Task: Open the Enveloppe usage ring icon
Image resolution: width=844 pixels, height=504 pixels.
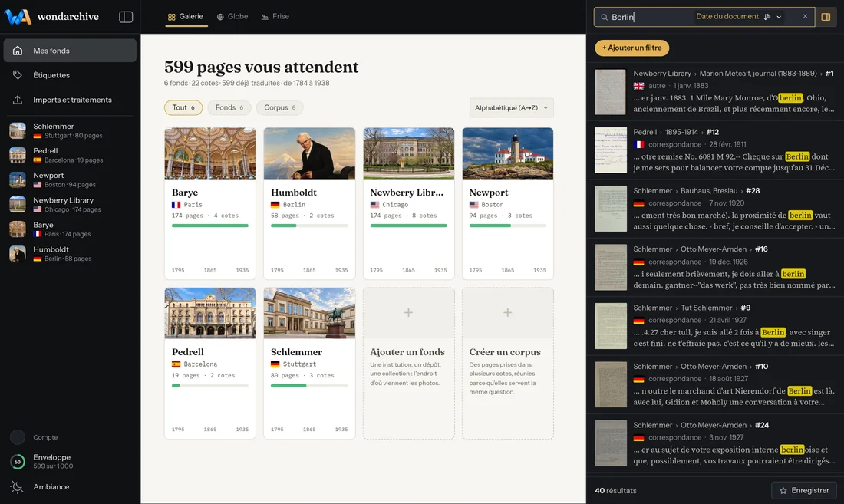Action: click(x=17, y=462)
